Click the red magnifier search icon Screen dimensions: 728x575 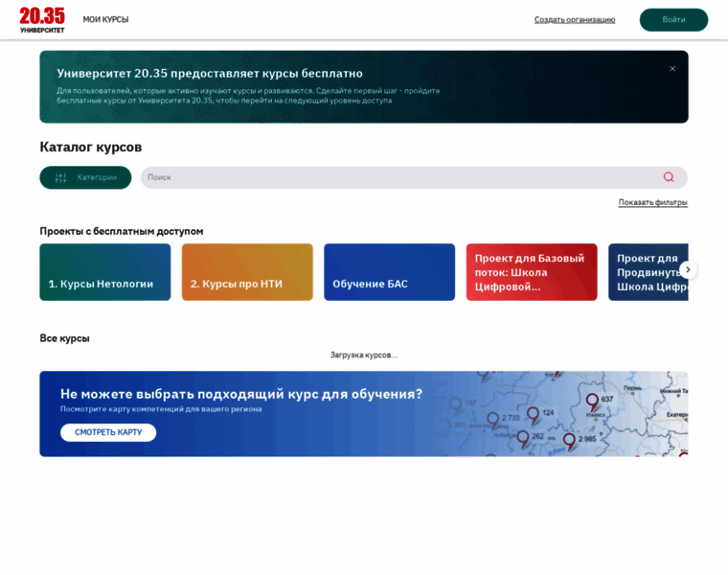tap(669, 177)
